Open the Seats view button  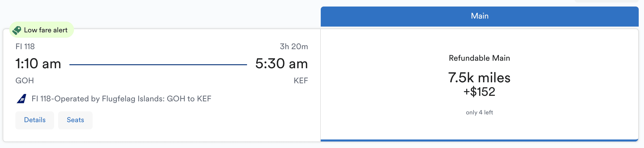click(x=75, y=120)
